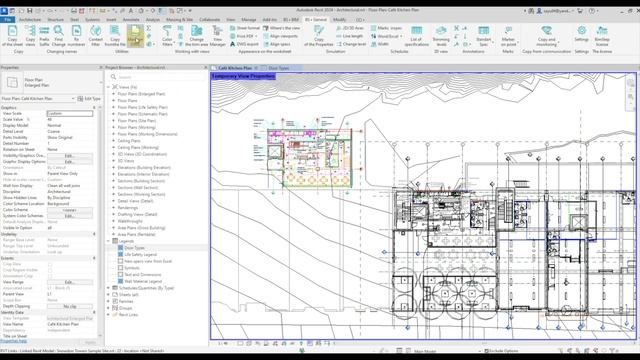Click the Marker on point tool
Screen dimensions: 640x360
(508, 36)
